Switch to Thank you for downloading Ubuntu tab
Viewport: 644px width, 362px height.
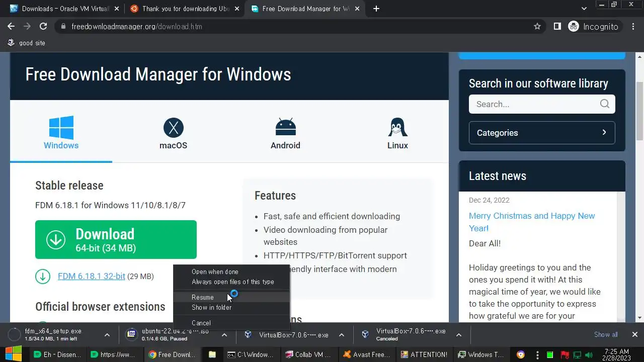coord(184,9)
